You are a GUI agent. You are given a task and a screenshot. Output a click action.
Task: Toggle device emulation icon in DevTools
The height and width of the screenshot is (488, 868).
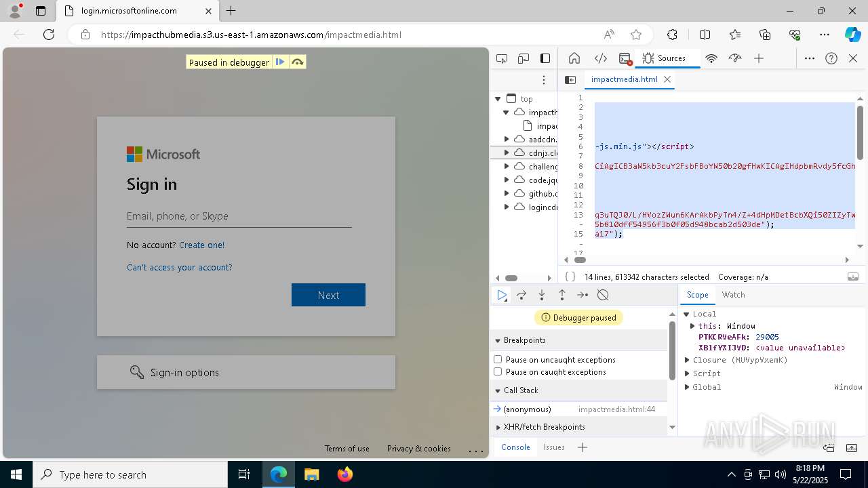click(524, 58)
